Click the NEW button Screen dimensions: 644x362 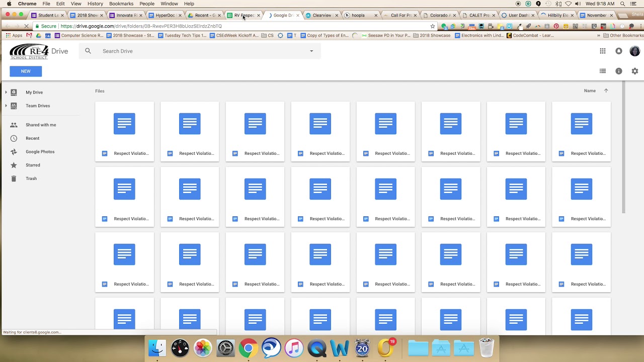(x=26, y=71)
